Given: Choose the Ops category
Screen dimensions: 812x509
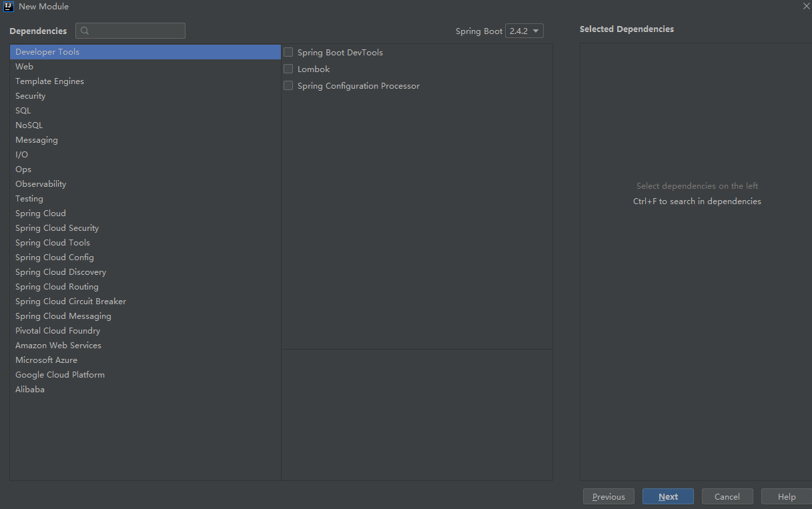Looking at the screenshot, I should 145,169.
